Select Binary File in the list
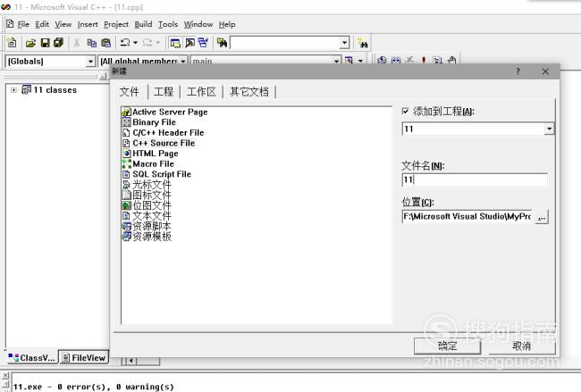 tap(149, 122)
